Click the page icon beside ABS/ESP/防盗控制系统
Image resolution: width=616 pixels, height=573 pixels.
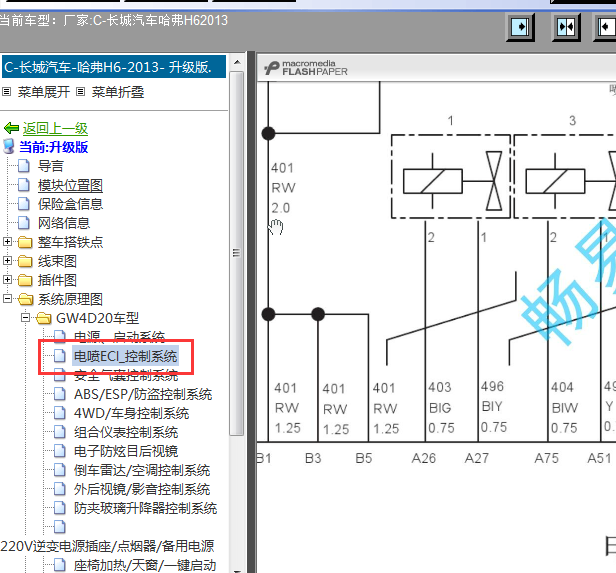pyautogui.click(x=60, y=394)
